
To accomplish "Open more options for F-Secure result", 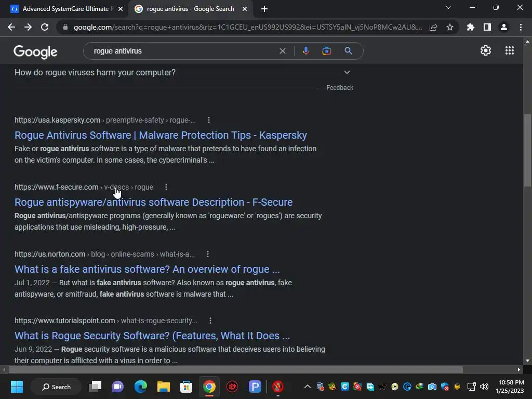I will pyautogui.click(x=166, y=187).
